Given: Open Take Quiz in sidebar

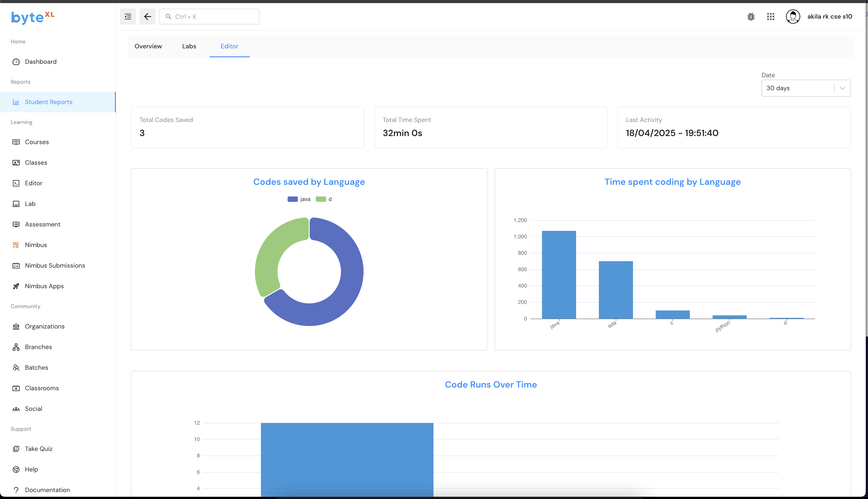Looking at the screenshot, I should tap(38, 449).
